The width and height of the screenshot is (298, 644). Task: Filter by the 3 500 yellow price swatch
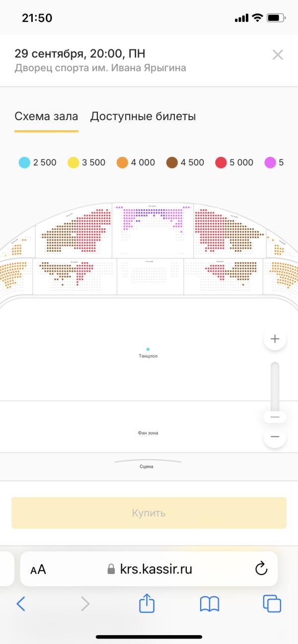coord(74,162)
